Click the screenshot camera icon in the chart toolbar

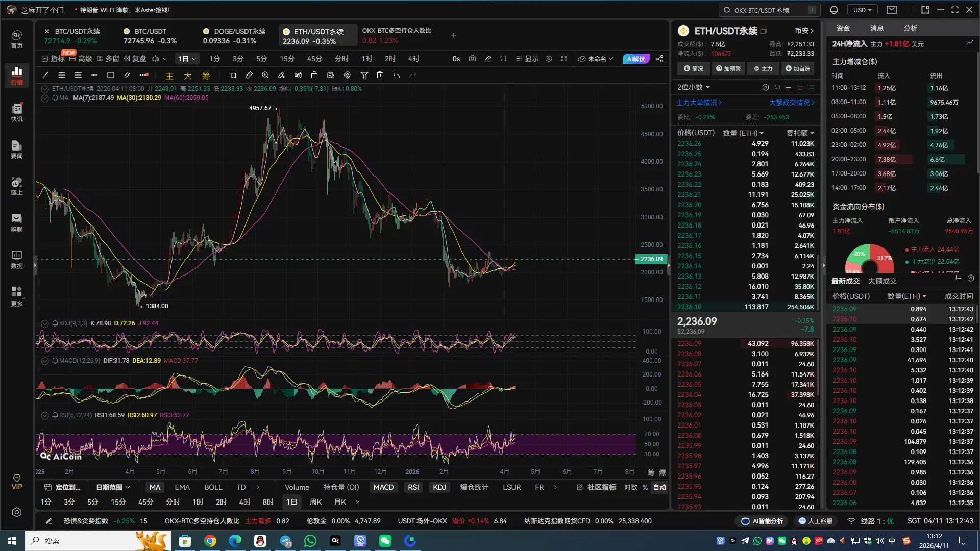point(472,59)
